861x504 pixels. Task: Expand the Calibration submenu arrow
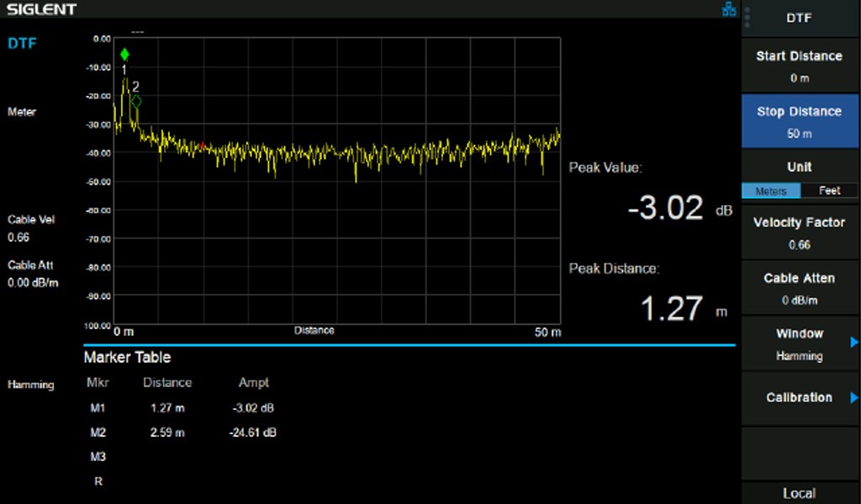pyautogui.click(x=853, y=398)
